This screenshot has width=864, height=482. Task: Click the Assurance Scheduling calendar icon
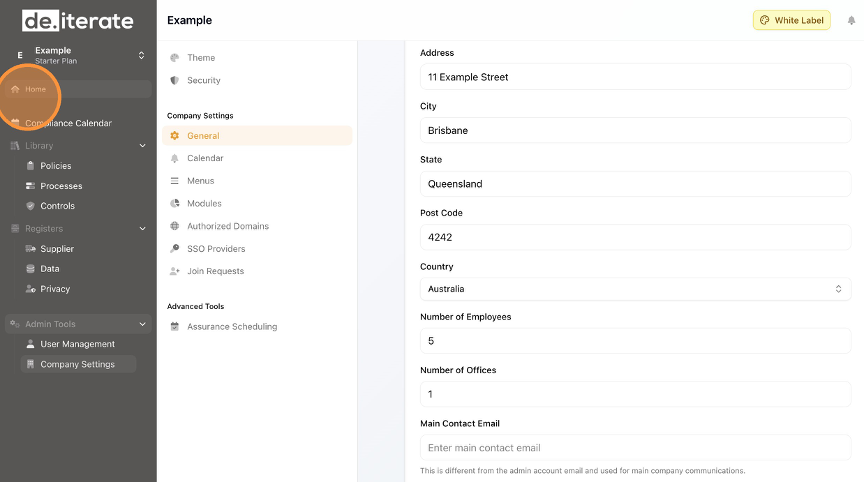[175, 327]
